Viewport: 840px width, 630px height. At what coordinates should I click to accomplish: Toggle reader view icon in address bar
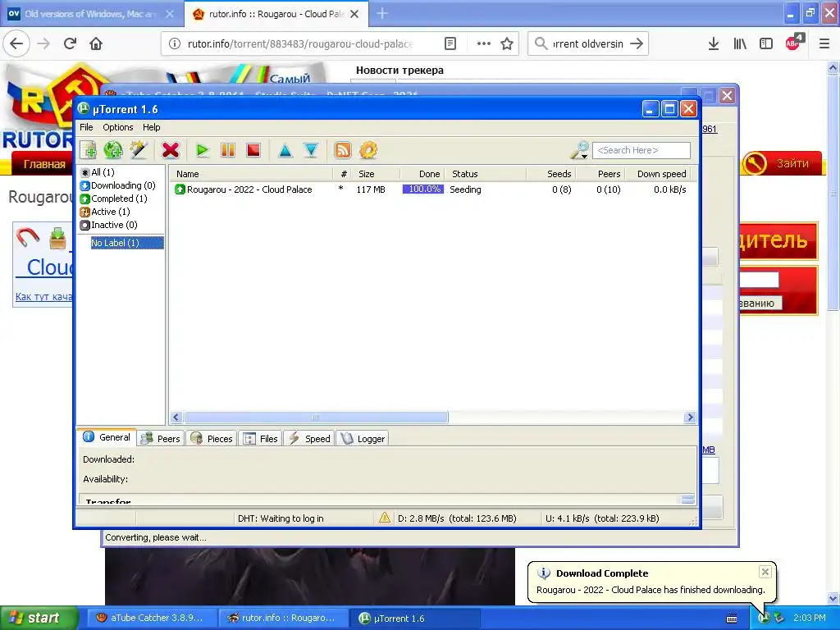450,44
